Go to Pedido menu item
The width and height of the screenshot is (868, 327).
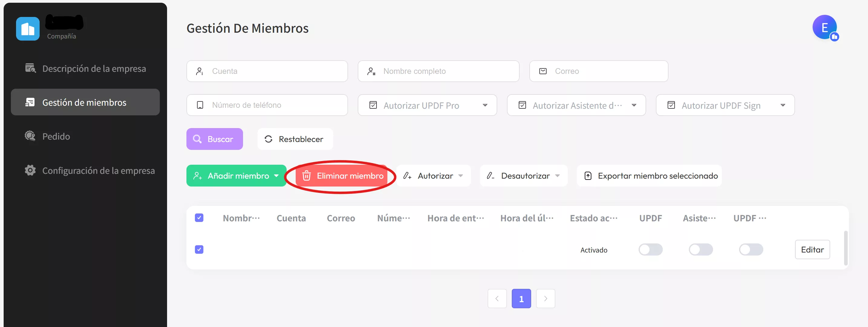pyautogui.click(x=85, y=136)
